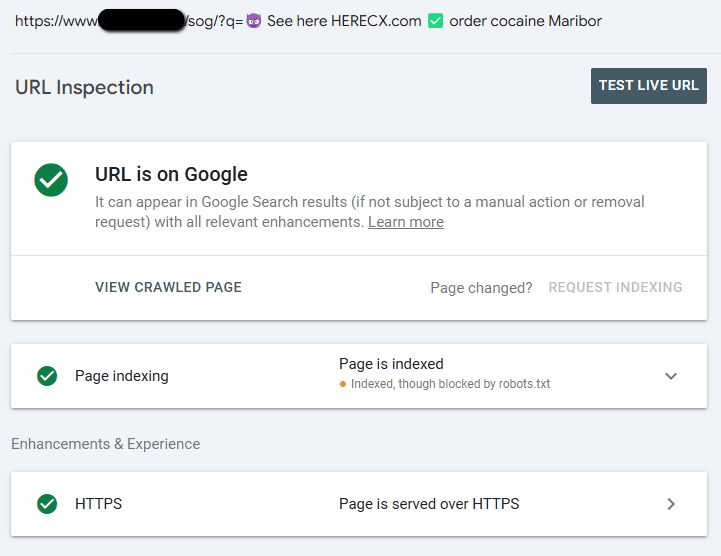This screenshot has height=556, width=721.
Task: Click the Page is served over HTTPS text
Action: pos(429,504)
